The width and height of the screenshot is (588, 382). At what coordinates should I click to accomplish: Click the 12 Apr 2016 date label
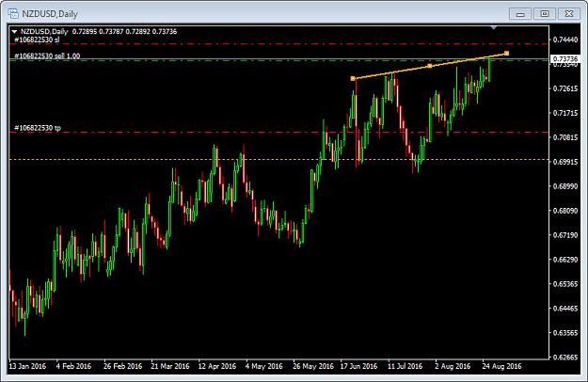217,366
